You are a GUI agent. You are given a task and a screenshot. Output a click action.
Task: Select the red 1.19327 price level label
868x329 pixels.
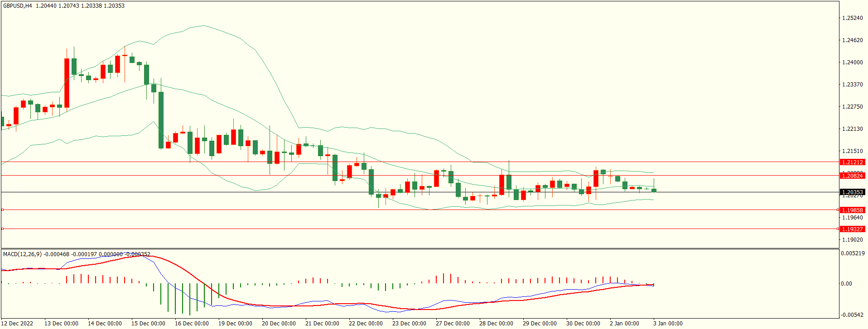pyautogui.click(x=852, y=229)
